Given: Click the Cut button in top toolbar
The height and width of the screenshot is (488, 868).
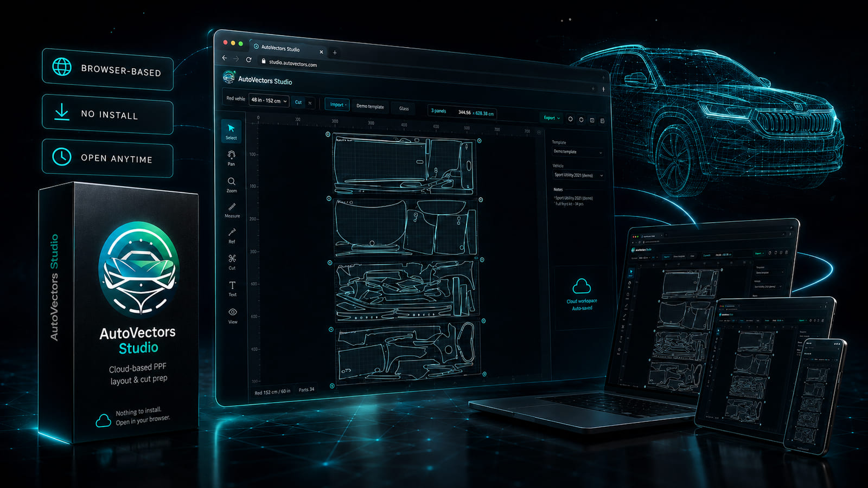Looking at the screenshot, I should (298, 102).
